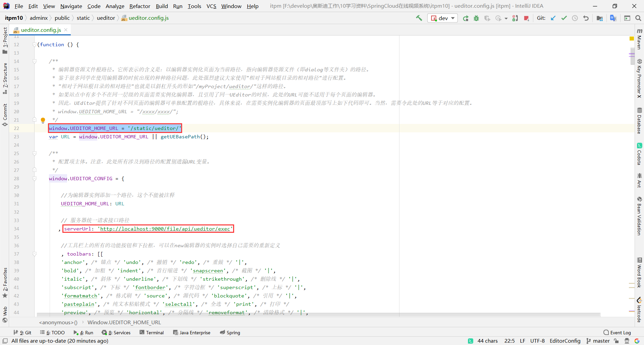Select the ueditor.config.js editor tab
Screen dimensions: 644x345
click(41, 30)
